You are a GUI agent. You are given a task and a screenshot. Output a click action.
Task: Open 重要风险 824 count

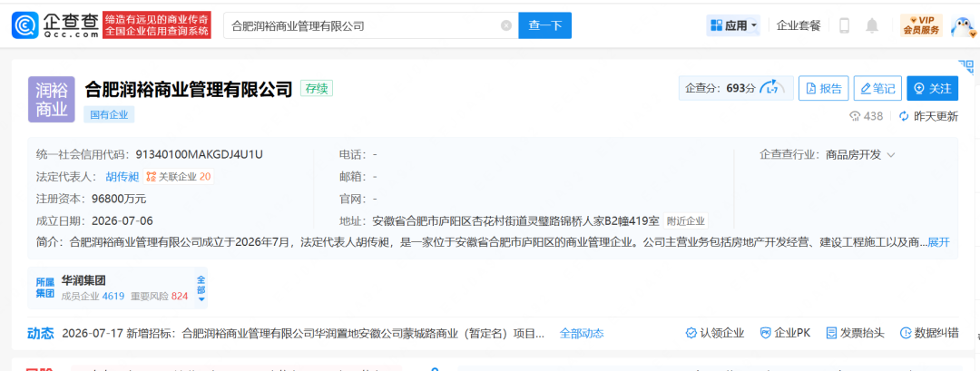click(160, 296)
